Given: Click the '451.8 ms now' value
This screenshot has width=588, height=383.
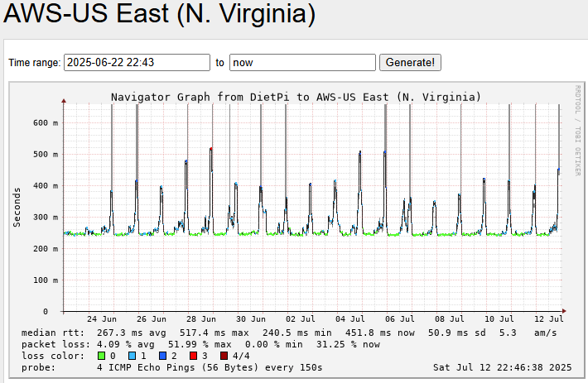Looking at the screenshot, I should coord(380,333).
